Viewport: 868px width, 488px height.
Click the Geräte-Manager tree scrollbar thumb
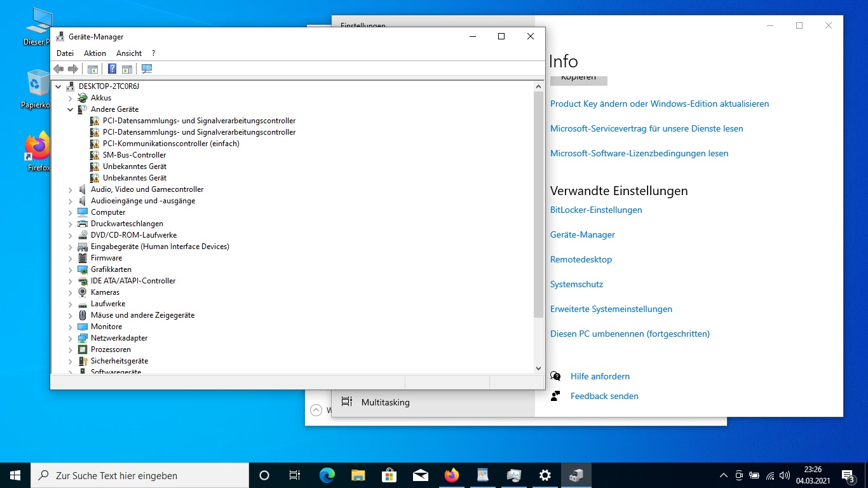click(x=538, y=205)
